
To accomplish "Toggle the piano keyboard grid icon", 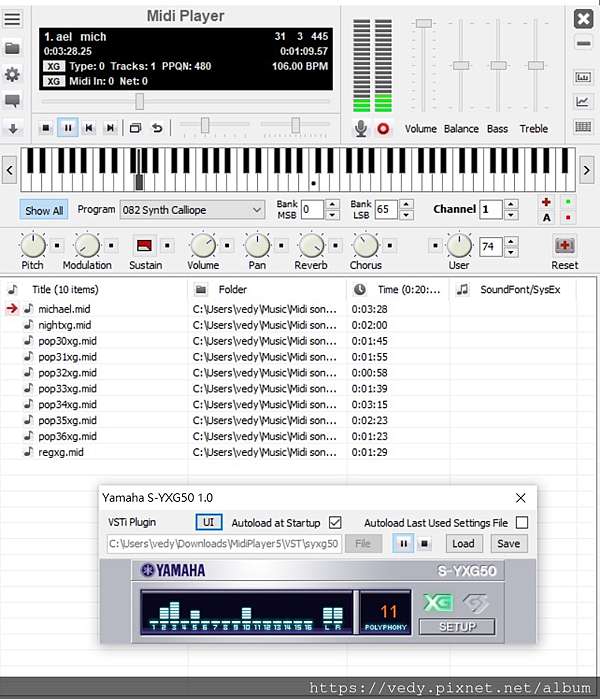I will tap(583, 127).
